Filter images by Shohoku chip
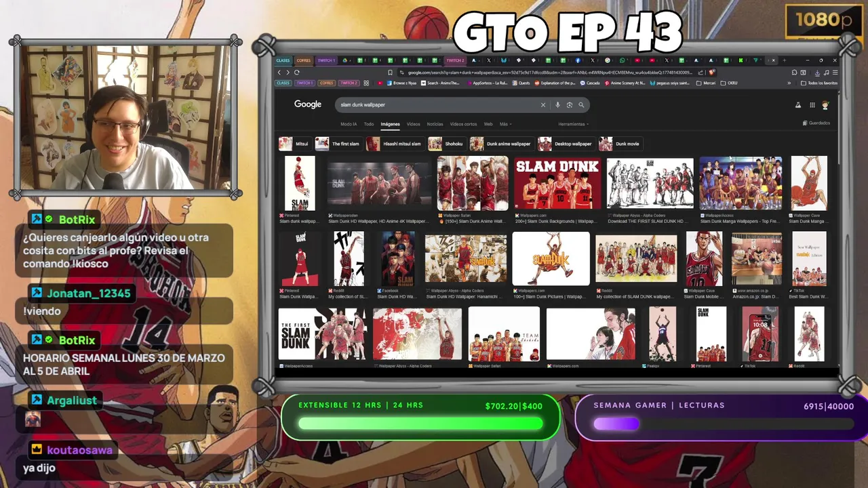Viewport: 868px width, 488px height. click(446, 144)
